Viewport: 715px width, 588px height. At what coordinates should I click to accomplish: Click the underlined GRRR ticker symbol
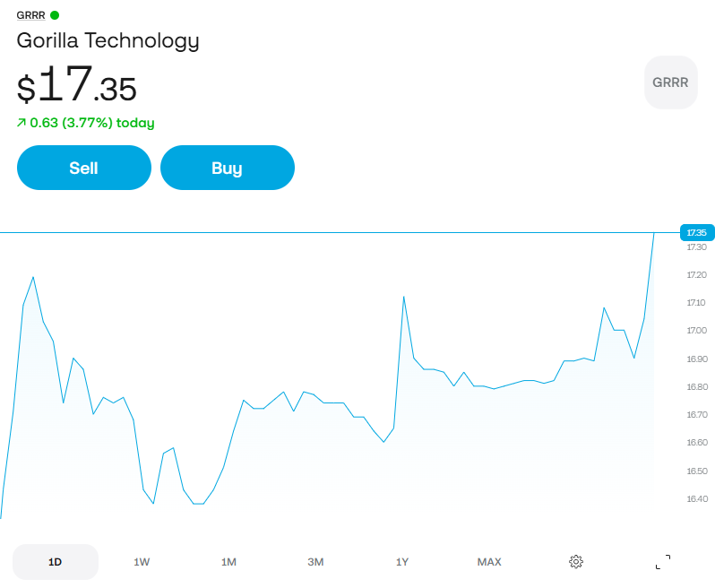[30, 15]
